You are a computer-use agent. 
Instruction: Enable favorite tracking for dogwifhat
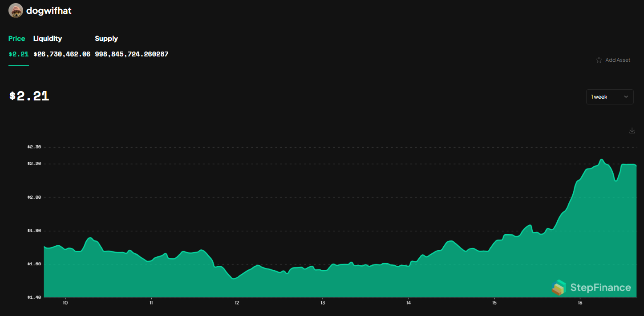[x=599, y=60]
